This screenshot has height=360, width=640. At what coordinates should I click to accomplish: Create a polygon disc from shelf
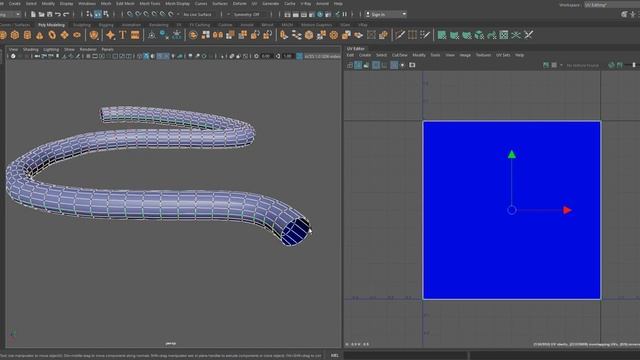[x=77, y=35]
